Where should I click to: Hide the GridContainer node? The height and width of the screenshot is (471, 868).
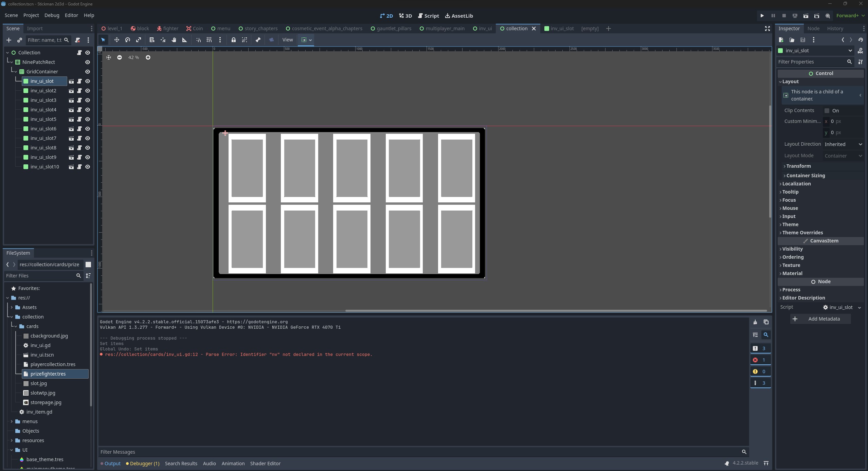click(x=87, y=72)
